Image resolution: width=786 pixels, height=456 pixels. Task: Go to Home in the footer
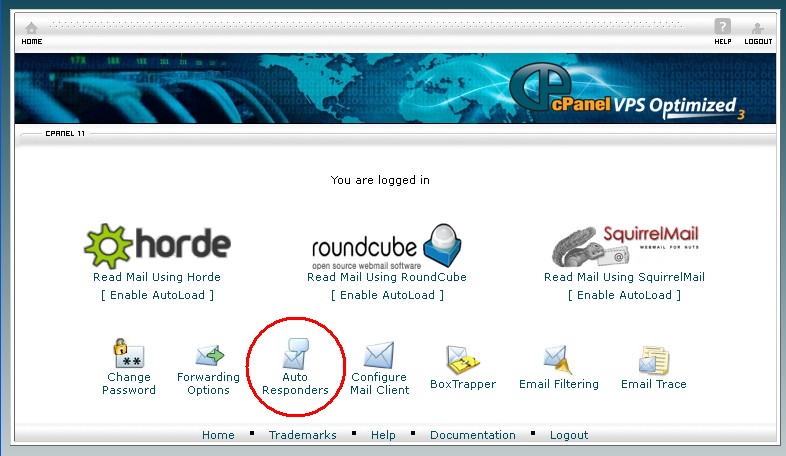pyautogui.click(x=218, y=435)
